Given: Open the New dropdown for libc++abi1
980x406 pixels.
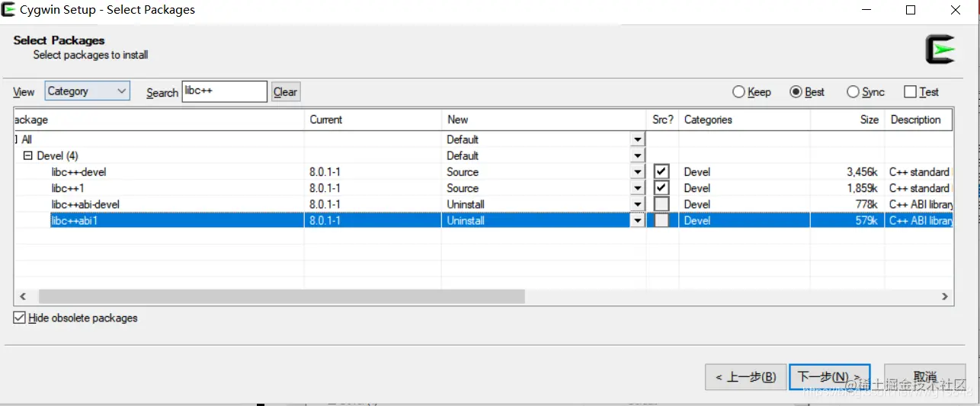Looking at the screenshot, I should [x=637, y=220].
